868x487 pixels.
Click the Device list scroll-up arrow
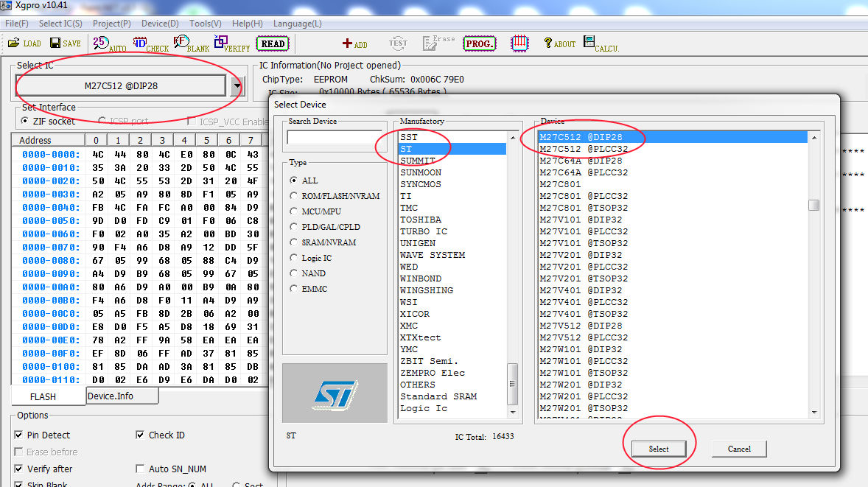813,137
